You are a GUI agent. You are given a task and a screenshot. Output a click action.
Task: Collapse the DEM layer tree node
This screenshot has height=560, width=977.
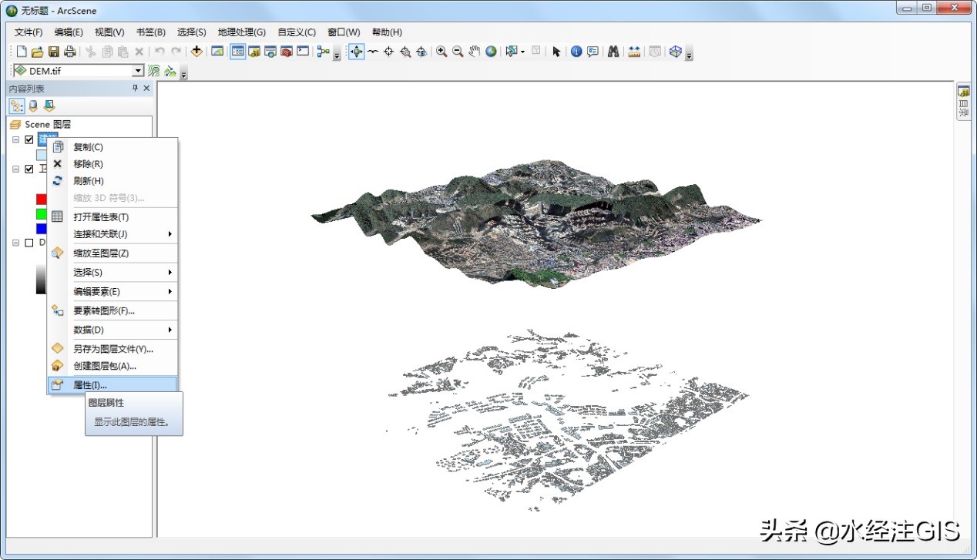15,243
